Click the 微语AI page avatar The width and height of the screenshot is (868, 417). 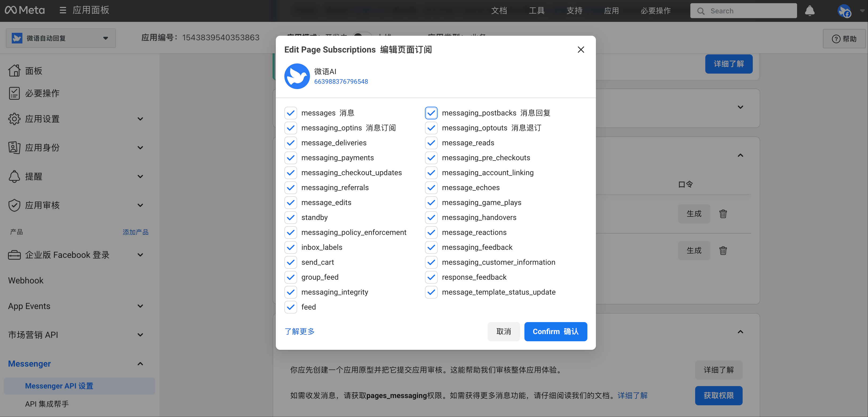tap(297, 76)
